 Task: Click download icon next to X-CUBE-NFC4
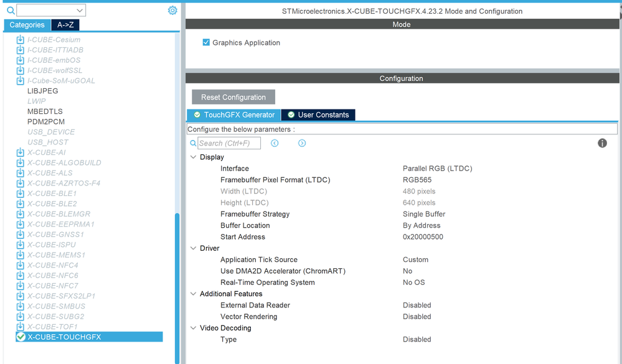point(20,265)
